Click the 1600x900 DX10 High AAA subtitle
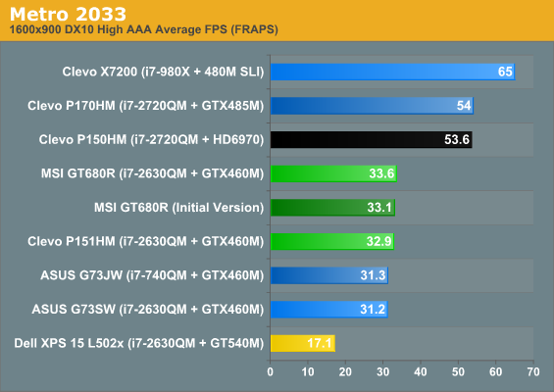554x392 pixels. tap(143, 29)
